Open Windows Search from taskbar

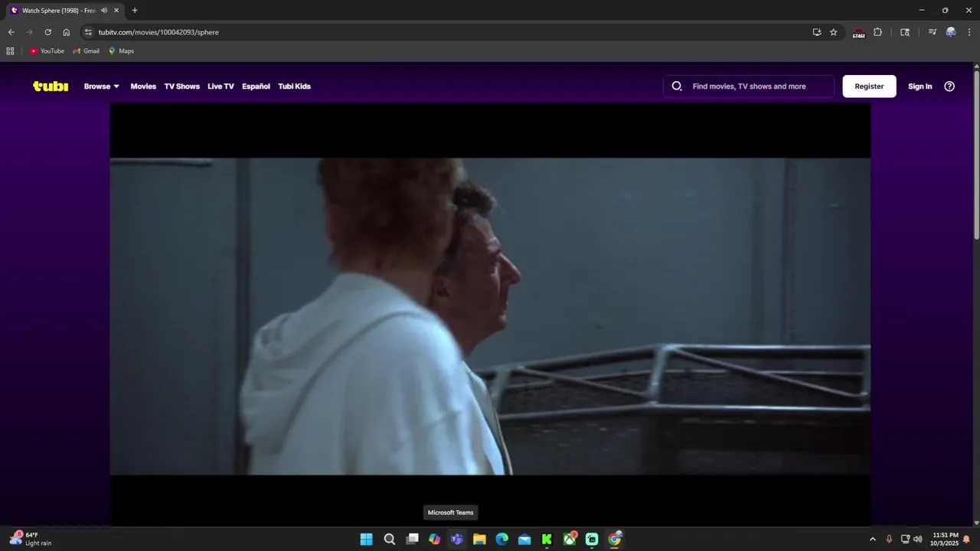point(389,540)
